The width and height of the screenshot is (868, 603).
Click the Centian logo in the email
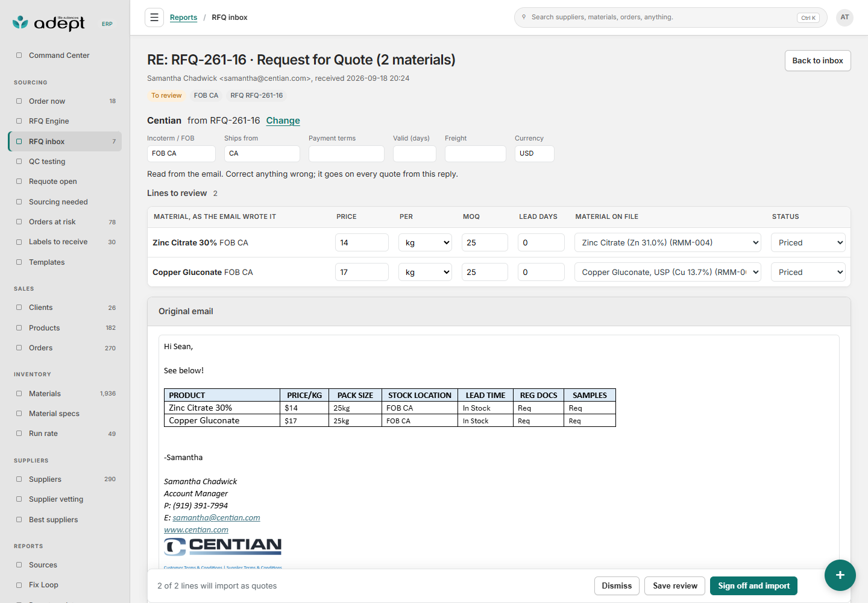point(222,546)
